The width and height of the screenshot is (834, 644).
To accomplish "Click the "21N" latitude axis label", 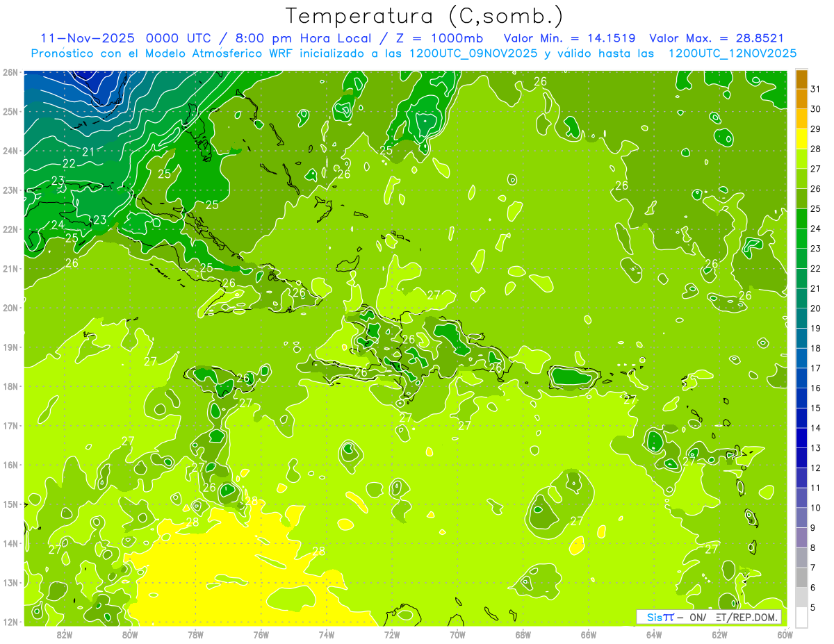I will [x=10, y=269].
